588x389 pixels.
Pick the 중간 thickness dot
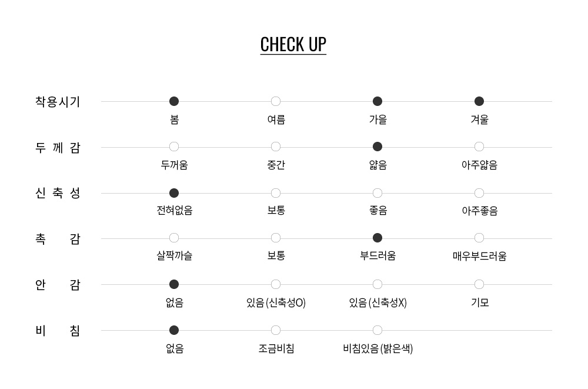click(x=276, y=147)
